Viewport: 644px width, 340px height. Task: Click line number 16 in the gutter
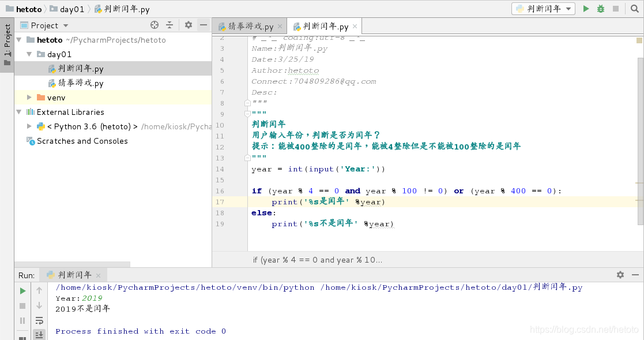[220, 191]
